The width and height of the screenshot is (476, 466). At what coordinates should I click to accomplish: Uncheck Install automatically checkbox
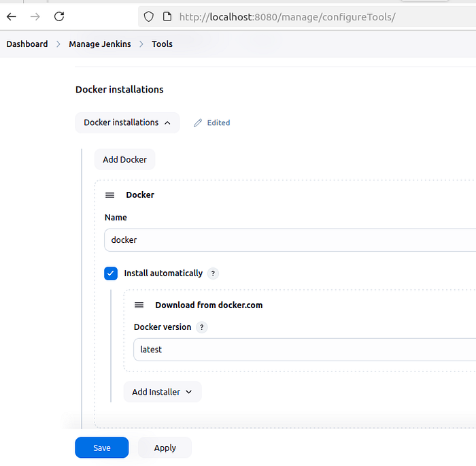point(111,273)
